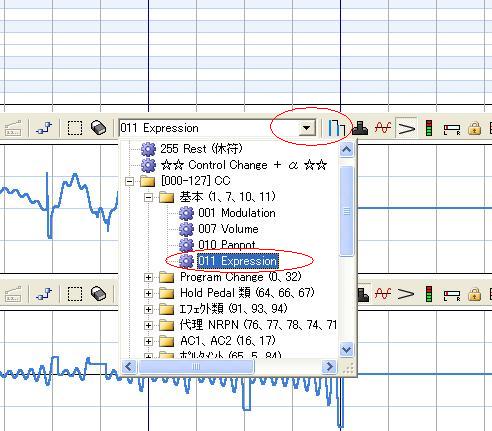Expand the Hold Pedal folder

tap(148, 294)
